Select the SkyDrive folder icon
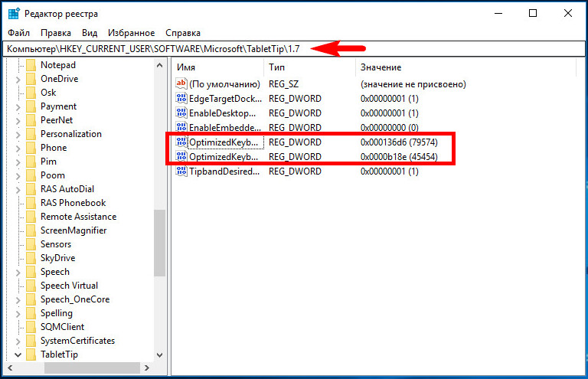The width and height of the screenshot is (588, 379). point(31,258)
